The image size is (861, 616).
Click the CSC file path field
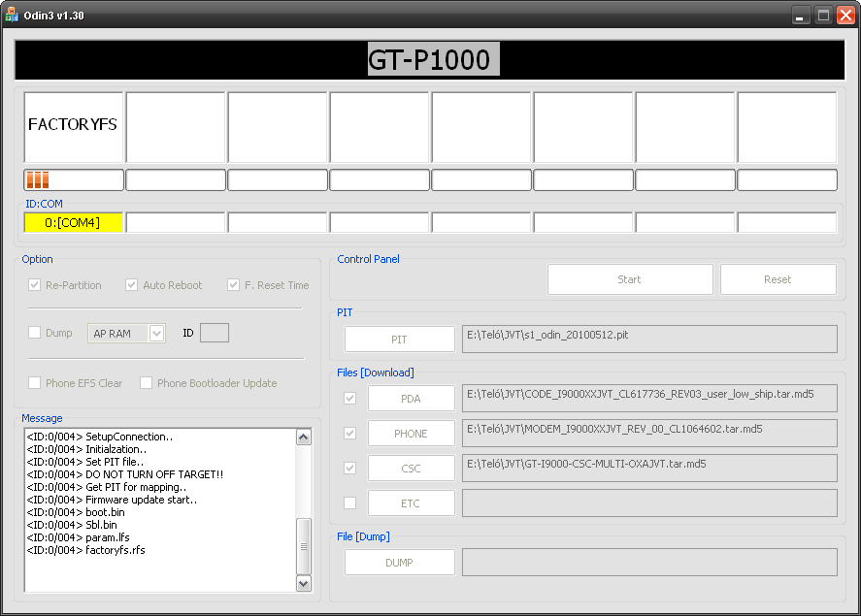point(649,468)
